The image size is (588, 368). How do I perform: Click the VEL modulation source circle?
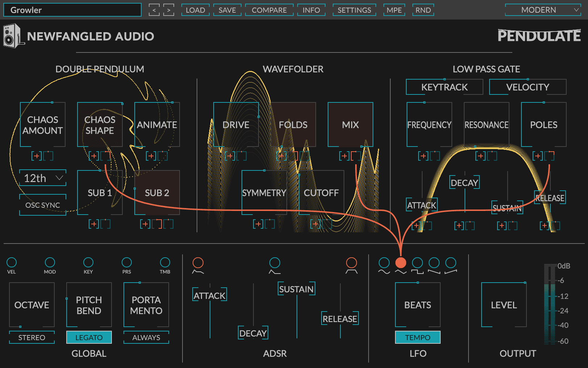tap(12, 263)
